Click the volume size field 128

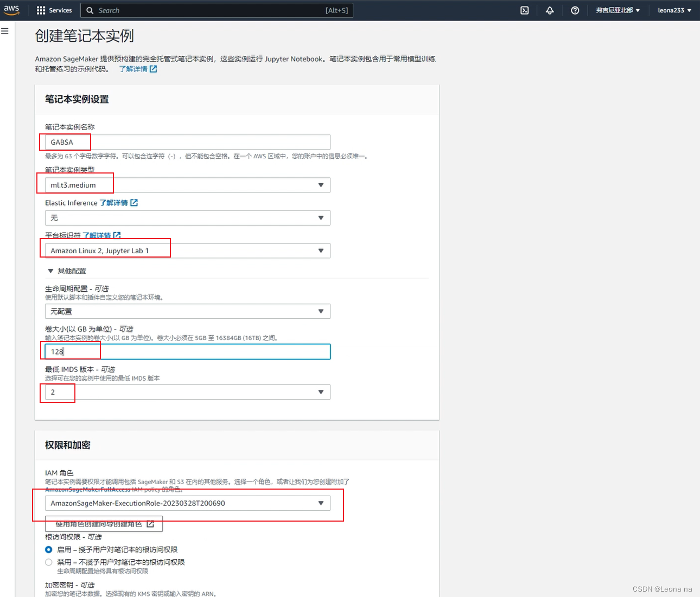tap(188, 351)
